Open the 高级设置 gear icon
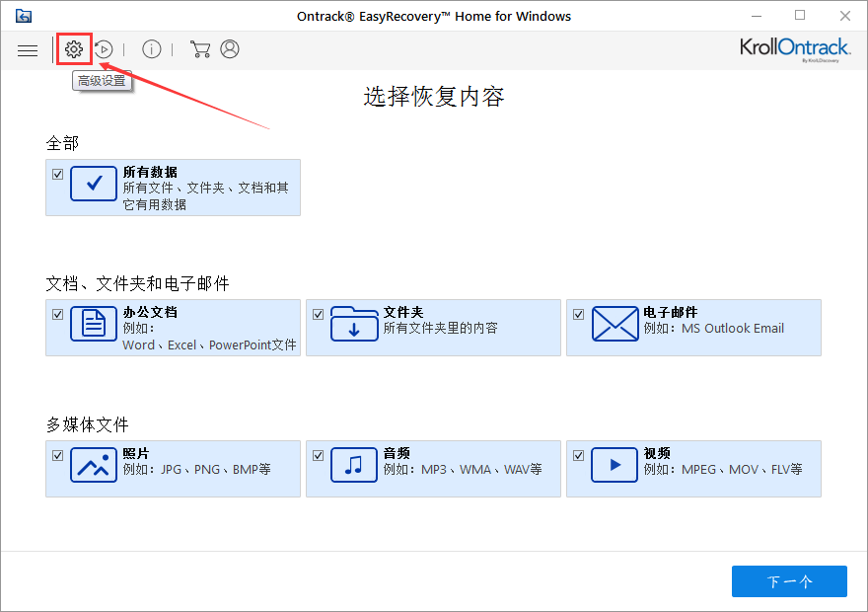This screenshot has width=868, height=612. (x=74, y=48)
